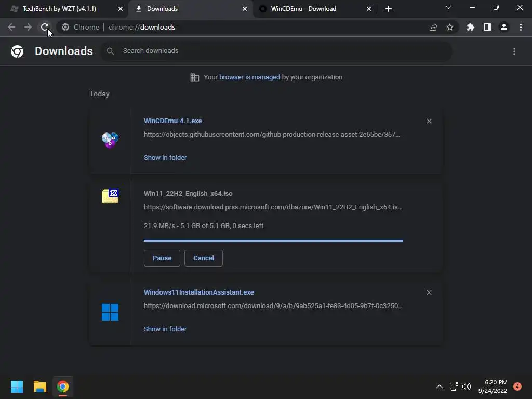Bookmark this tab with star icon
The height and width of the screenshot is (399, 532).
tap(450, 27)
